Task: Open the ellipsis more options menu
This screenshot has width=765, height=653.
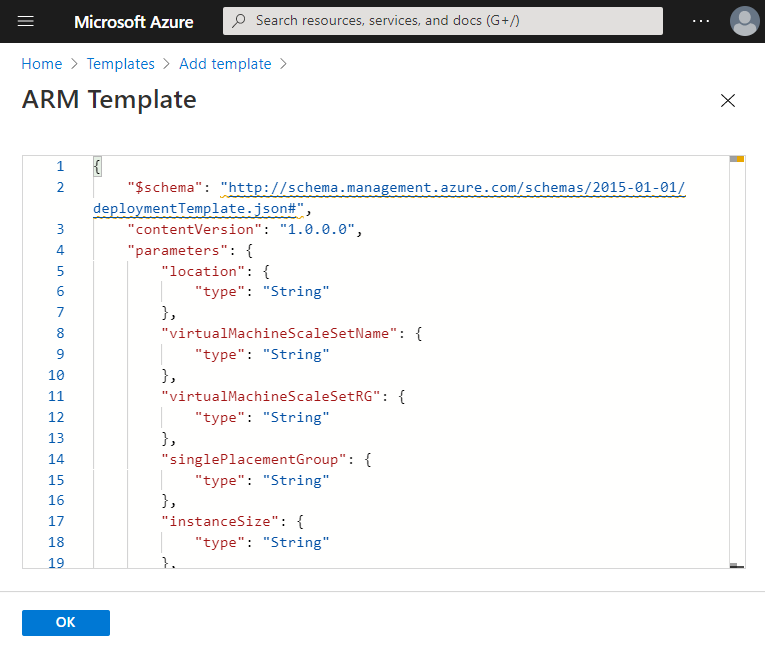Action: [x=700, y=21]
